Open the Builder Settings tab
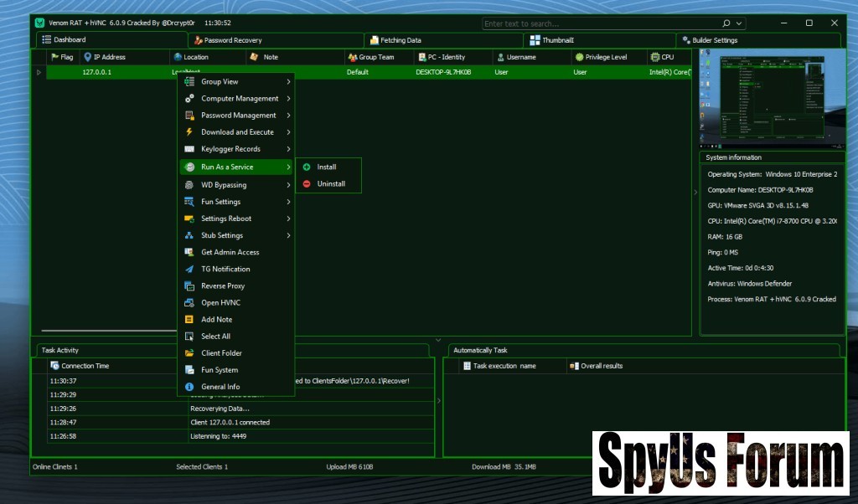858x504 pixels. pyautogui.click(x=714, y=40)
